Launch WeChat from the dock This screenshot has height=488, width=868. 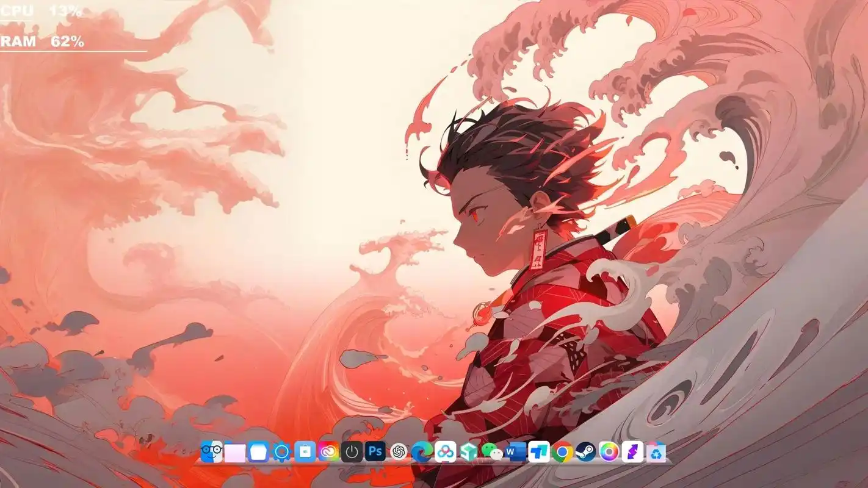[492, 452]
